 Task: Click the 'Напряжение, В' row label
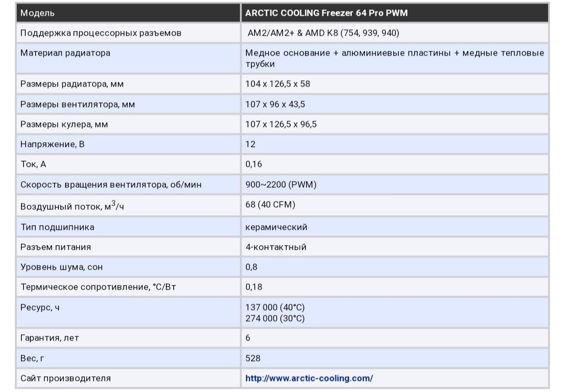click(52, 144)
